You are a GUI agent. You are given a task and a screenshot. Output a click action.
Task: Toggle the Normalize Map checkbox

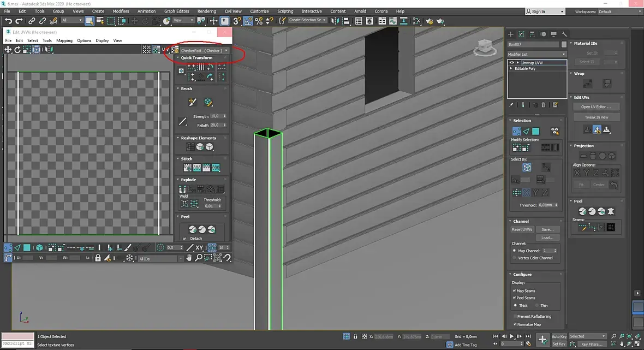(515, 324)
